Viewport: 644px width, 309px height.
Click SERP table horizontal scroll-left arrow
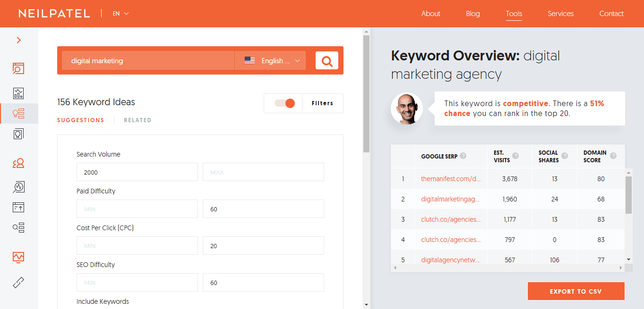pyautogui.click(x=395, y=267)
